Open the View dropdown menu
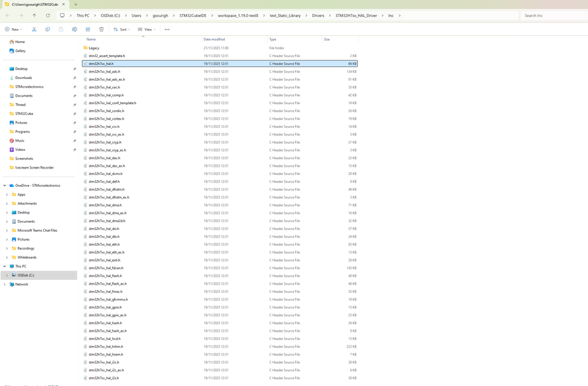The width and height of the screenshot is (588, 386). pyautogui.click(x=146, y=29)
